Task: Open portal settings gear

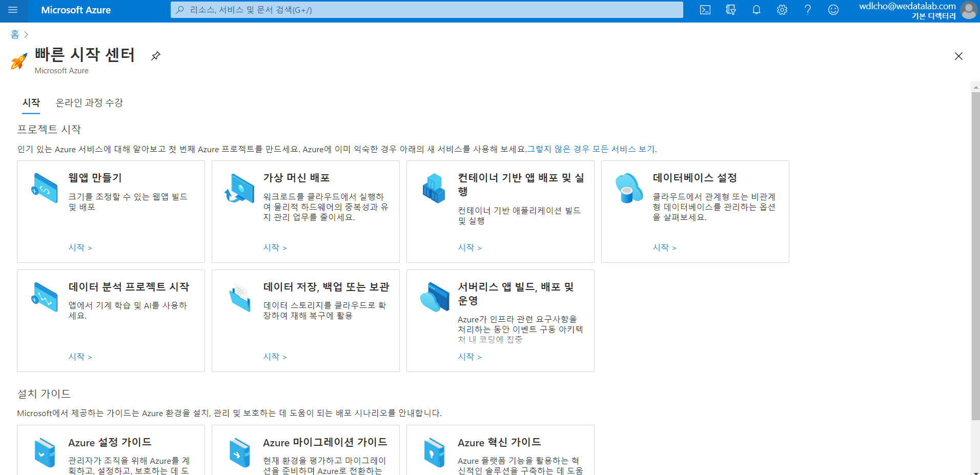Action: (782, 10)
